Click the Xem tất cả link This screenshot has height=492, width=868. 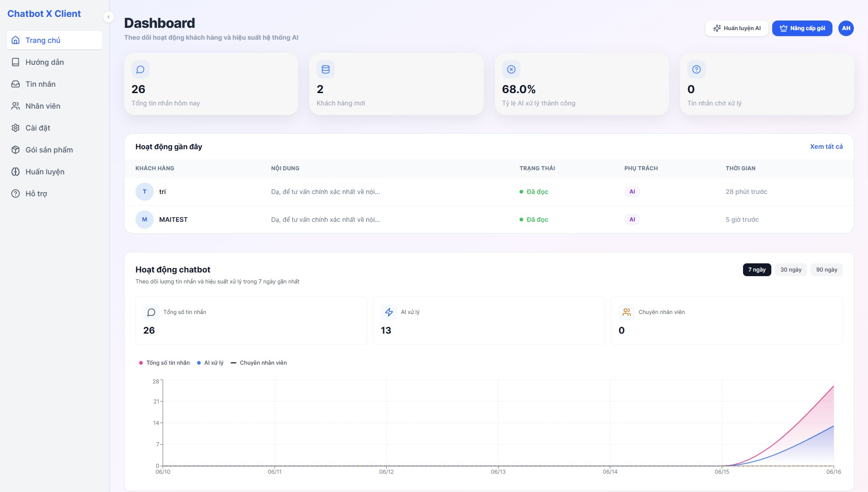coord(826,147)
